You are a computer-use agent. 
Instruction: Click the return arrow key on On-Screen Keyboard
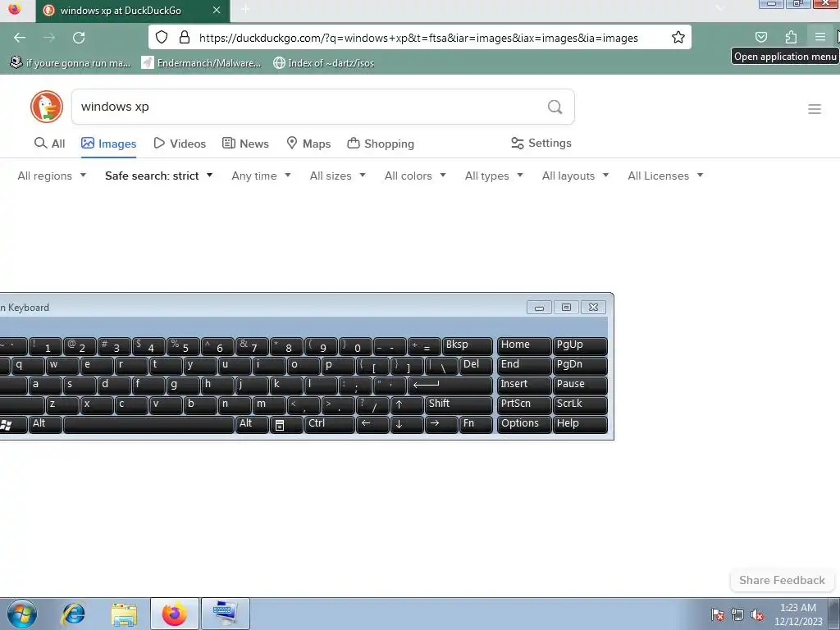click(450, 386)
